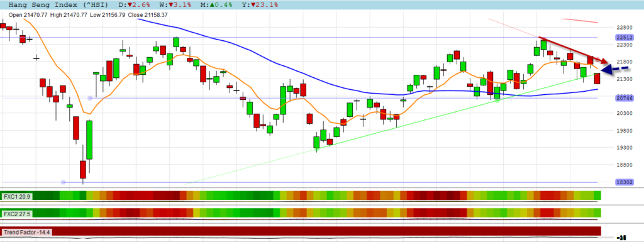Screen dimensions: 644x242
Task: Click the last red candle at chart's right edge
Action: [x=597, y=79]
